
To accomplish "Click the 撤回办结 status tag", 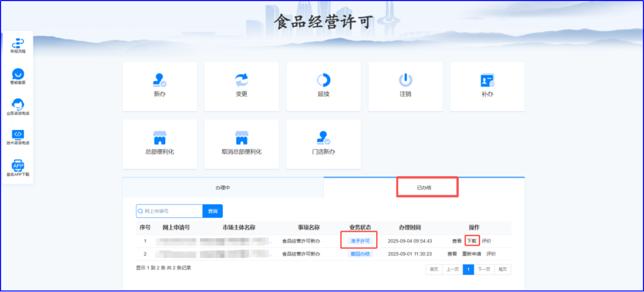I will (360, 254).
